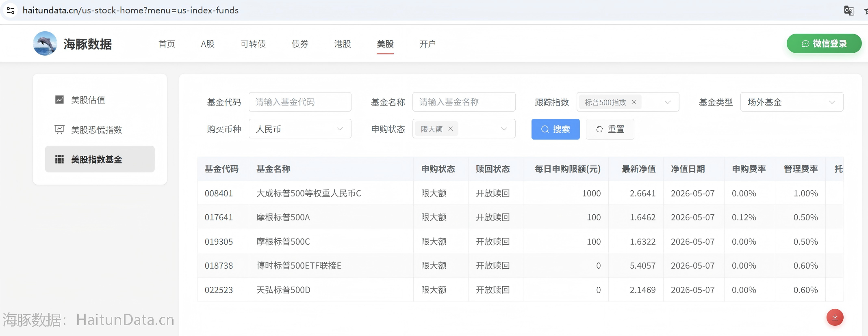Open 美股恐慌指数 in sidebar
The height and width of the screenshot is (336, 868).
click(100, 129)
